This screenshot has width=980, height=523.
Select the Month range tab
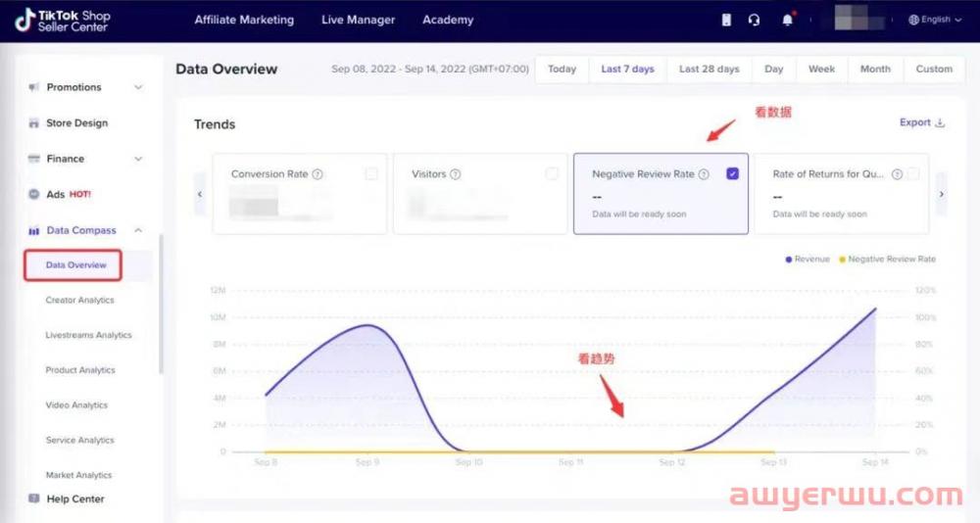pos(875,69)
